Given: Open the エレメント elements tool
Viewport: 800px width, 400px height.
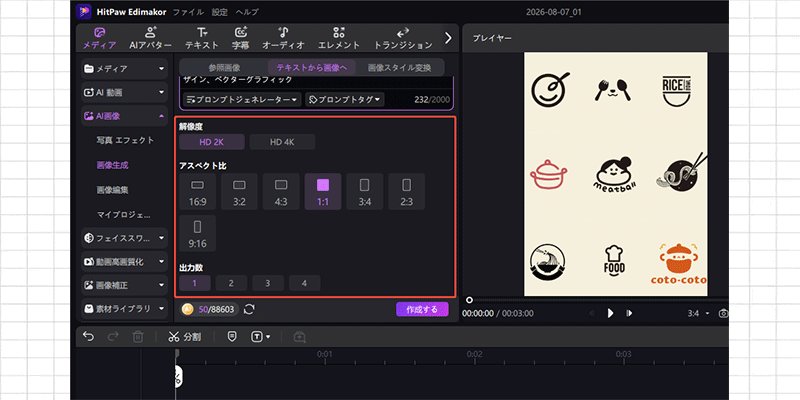Looking at the screenshot, I should (x=339, y=39).
